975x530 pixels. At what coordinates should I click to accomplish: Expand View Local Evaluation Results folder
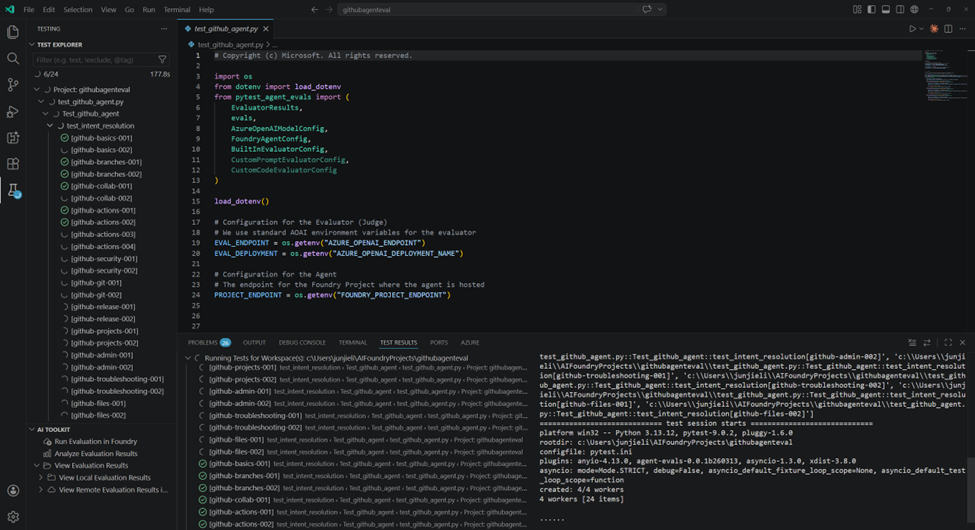(41, 478)
